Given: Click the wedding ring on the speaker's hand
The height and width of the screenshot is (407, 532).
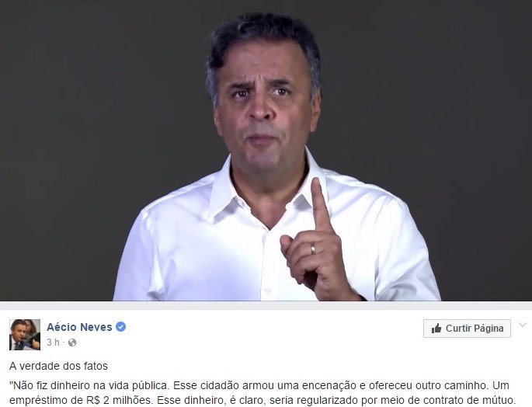Looking at the screenshot, I should coord(313,249).
